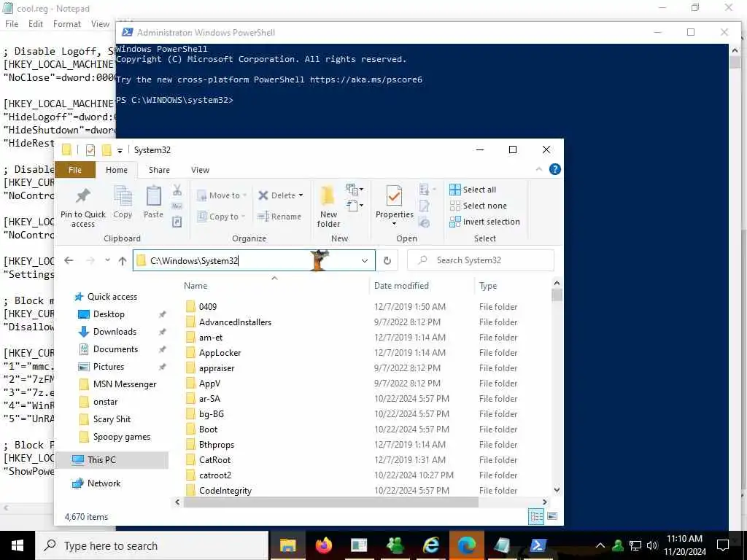Open PowerShell taskbar icon
The image size is (747, 560).
point(538,545)
